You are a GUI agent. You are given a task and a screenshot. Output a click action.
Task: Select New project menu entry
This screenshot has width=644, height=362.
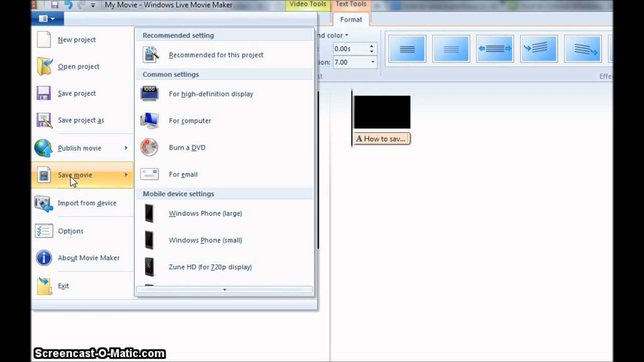[x=83, y=39]
